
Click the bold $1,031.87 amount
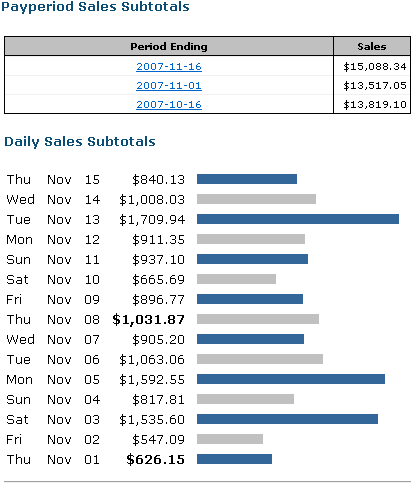tap(148, 319)
